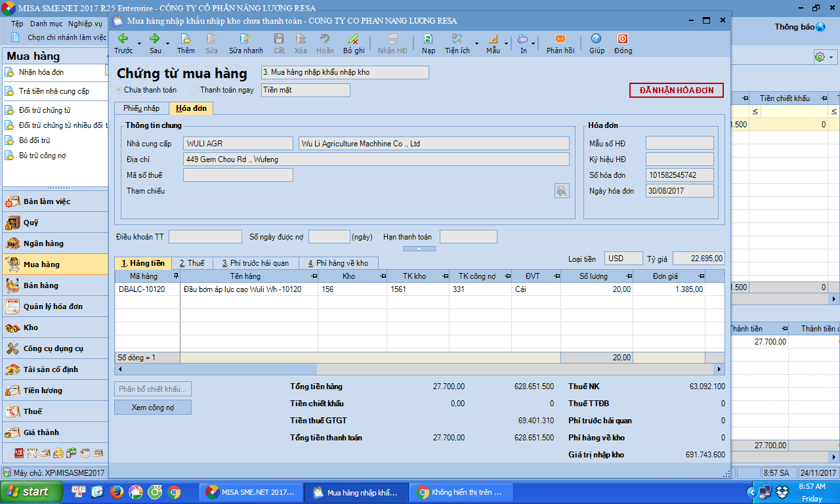Click the grid's horizontal scrollbar thumb
Viewport: 840px width, 504px height.
[220, 369]
